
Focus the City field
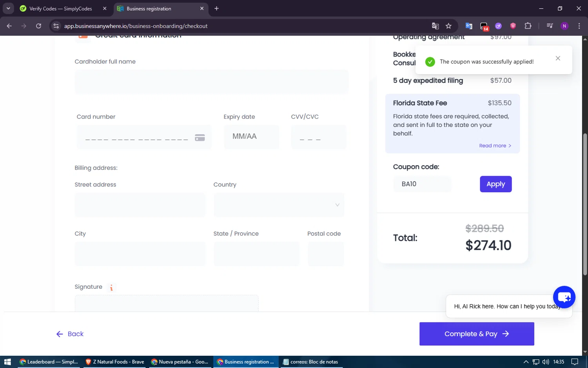pyautogui.click(x=140, y=254)
